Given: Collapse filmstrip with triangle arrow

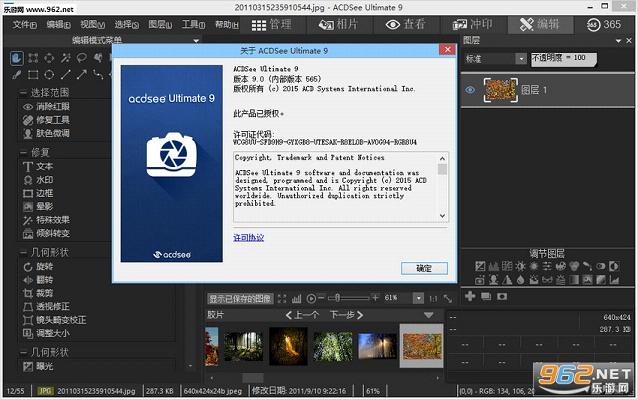Looking at the screenshot, I should coord(428,315).
